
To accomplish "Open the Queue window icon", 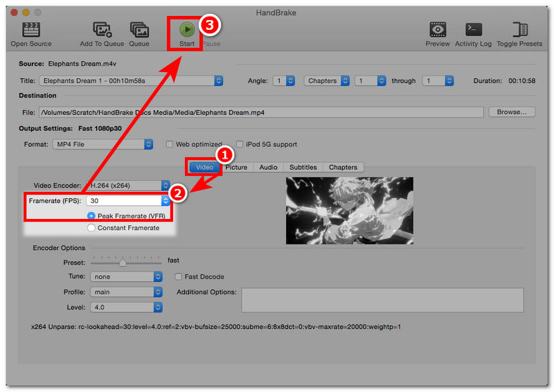I will coord(139,29).
